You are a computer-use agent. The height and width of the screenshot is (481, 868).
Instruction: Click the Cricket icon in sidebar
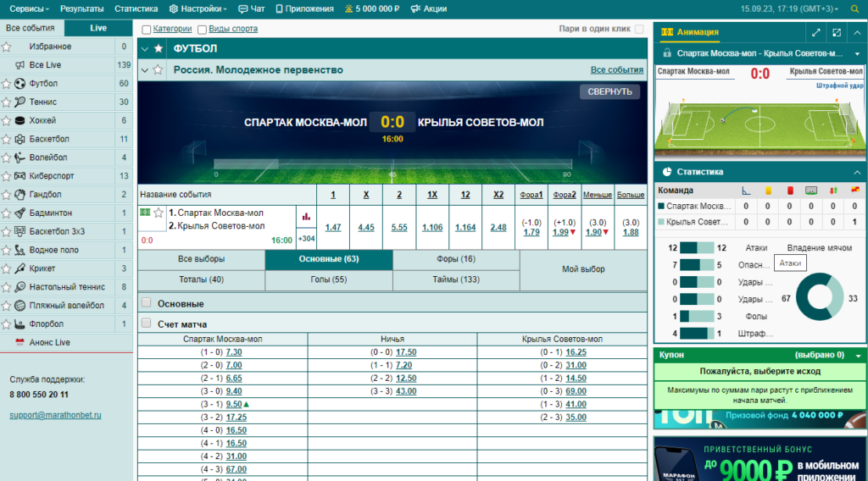(x=20, y=268)
